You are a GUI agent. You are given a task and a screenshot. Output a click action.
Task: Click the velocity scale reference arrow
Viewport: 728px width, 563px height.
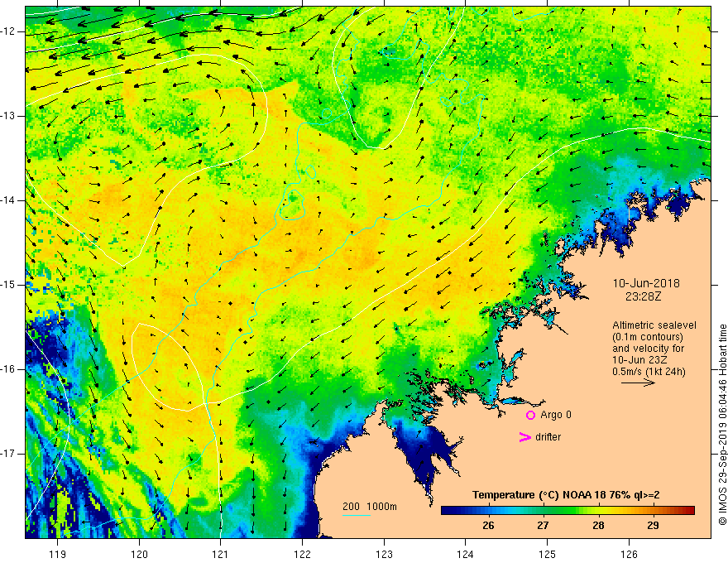(x=638, y=383)
